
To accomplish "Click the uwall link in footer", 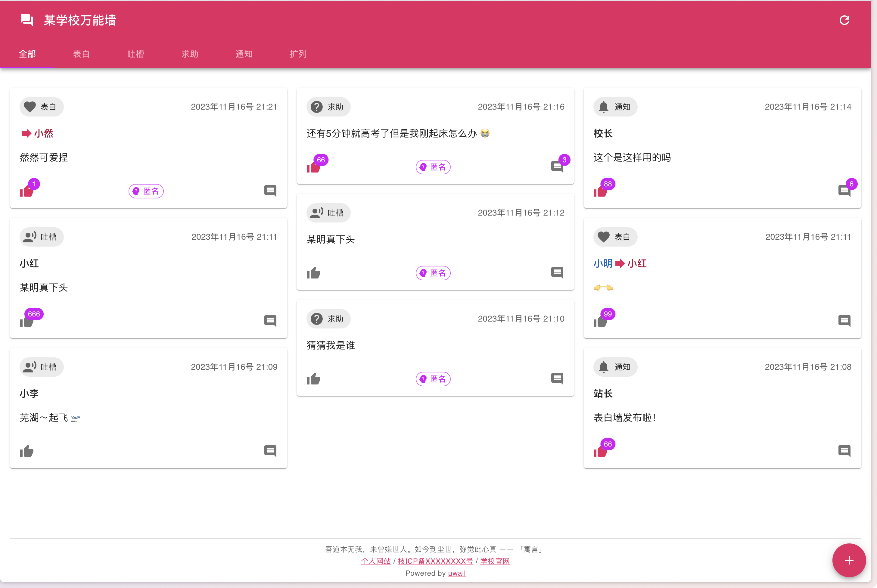I will (x=457, y=573).
